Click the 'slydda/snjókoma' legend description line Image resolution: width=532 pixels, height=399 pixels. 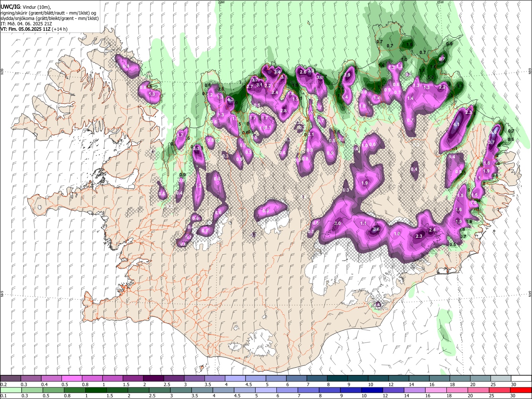[x=49, y=18]
